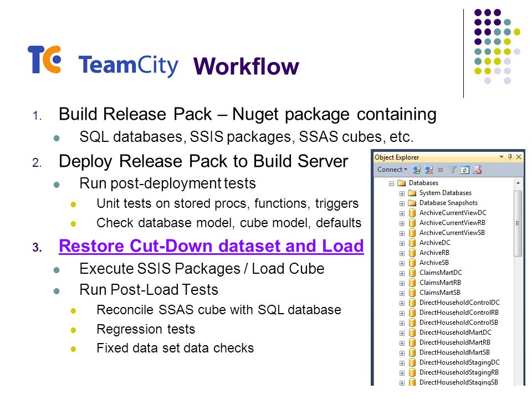Image resolution: width=532 pixels, height=399 pixels.
Task: Select the Databases tree label
Action: (x=423, y=183)
